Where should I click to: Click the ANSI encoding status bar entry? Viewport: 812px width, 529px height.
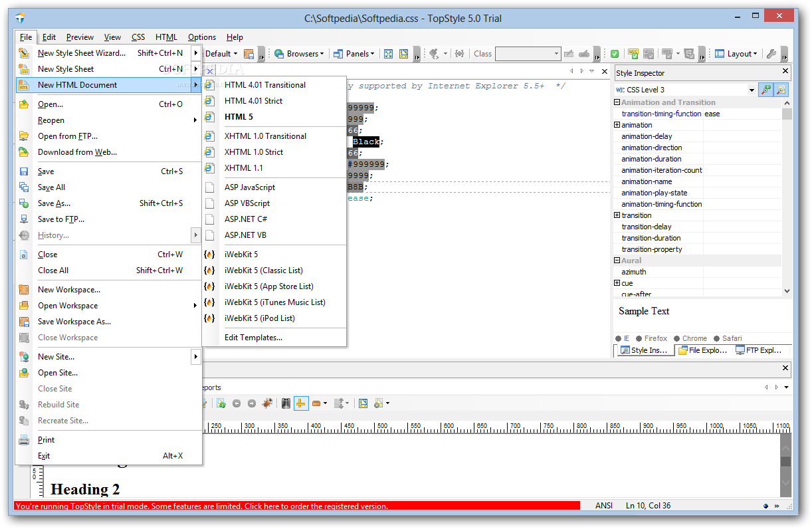coord(604,506)
